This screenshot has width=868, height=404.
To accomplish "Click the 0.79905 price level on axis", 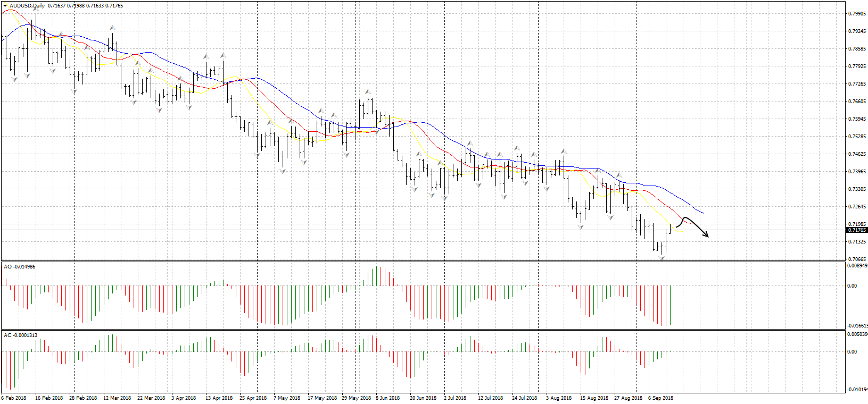I will (857, 14).
